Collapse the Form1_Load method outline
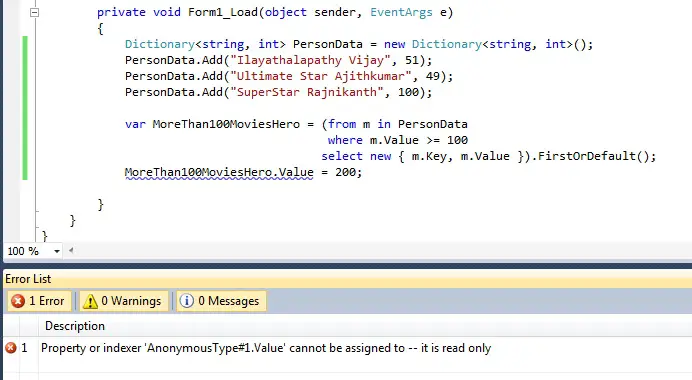The image size is (692, 380). click(34, 12)
